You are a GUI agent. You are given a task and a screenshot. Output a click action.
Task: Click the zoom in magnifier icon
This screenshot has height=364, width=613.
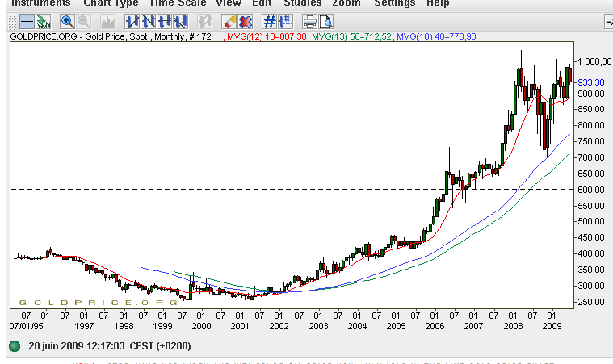66,21
